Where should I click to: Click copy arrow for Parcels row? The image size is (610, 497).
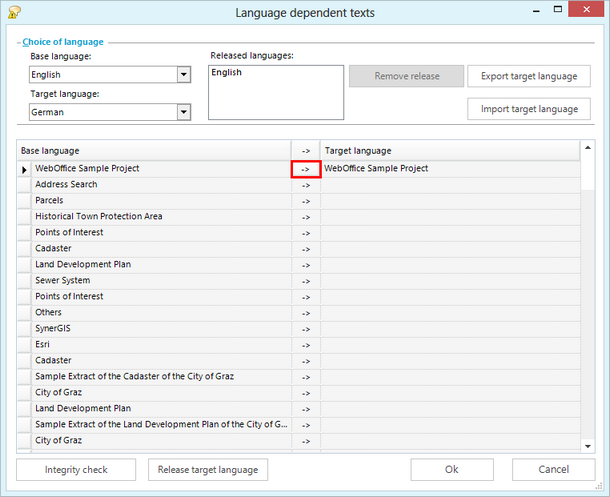[306, 201]
